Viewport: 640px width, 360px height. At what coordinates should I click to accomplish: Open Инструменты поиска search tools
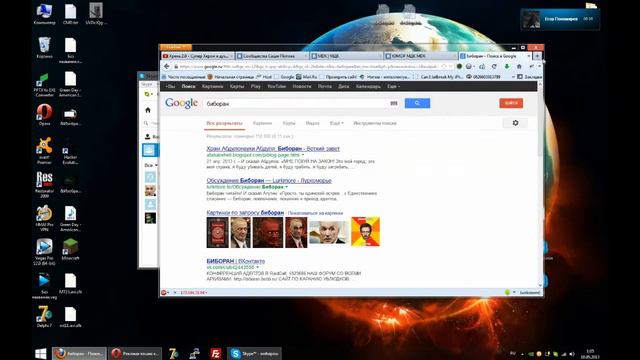click(375, 123)
